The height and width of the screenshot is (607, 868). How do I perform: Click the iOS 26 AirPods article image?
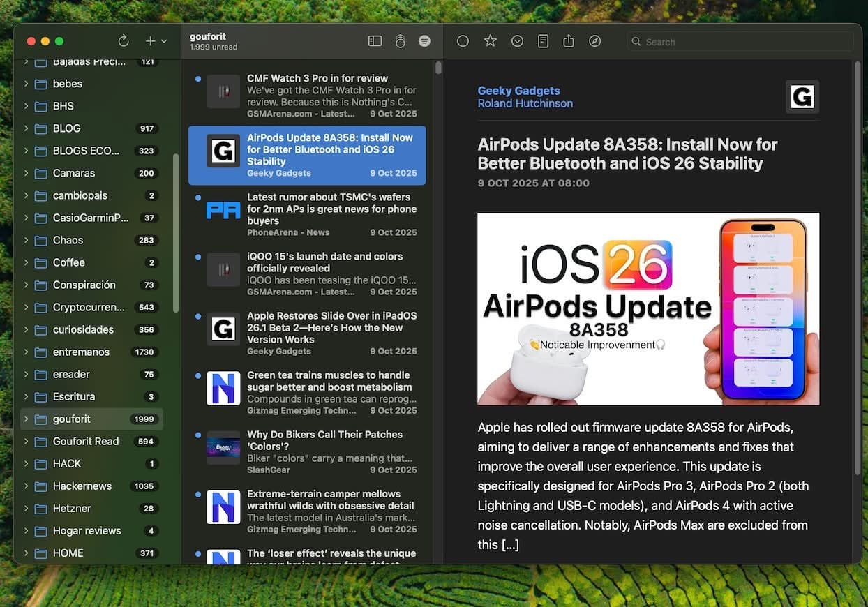point(648,309)
